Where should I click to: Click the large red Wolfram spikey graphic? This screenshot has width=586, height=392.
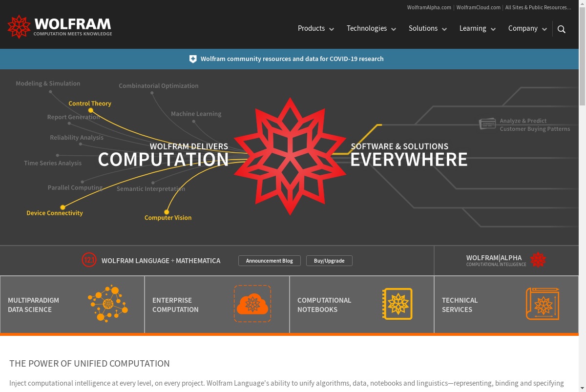pos(290,156)
